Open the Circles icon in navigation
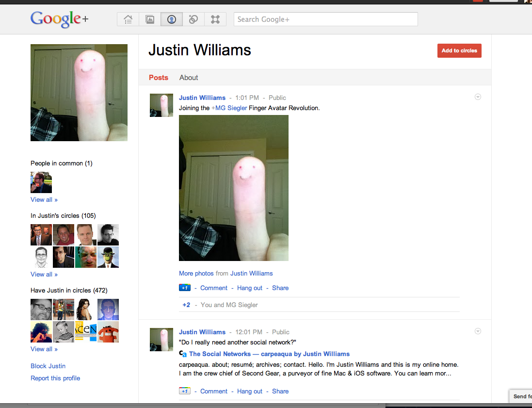This screenshot has width=532, height=408. click(193, 19)
